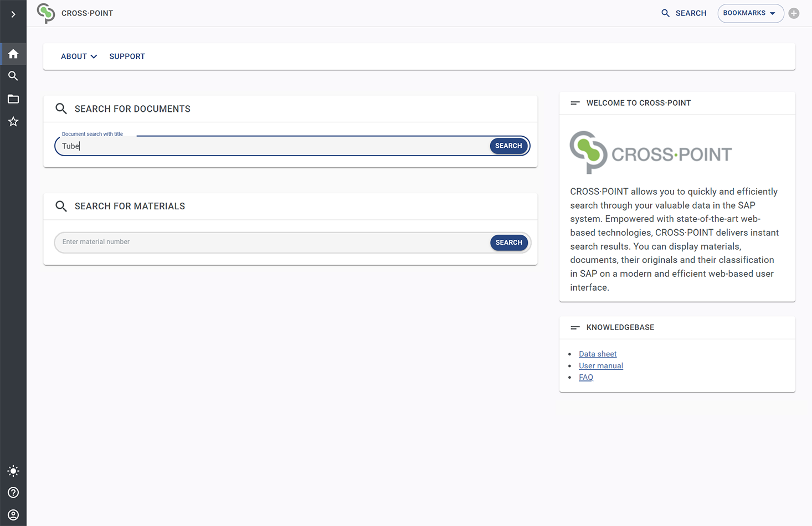Image resolution: width=812 pixels, height=526 pixels.
Task: Expand the ABOUT menu
Action: (78, 56)
